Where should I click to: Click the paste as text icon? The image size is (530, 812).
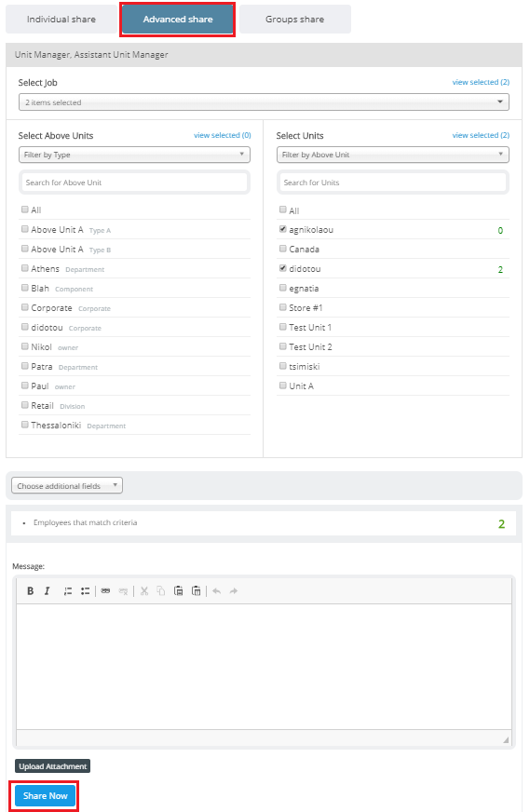point(178,591)
